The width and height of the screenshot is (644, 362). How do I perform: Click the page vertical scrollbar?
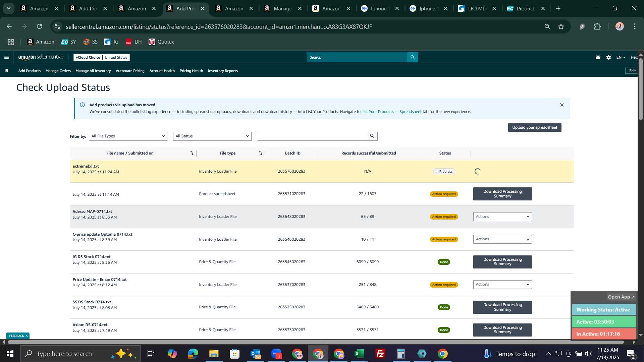pyautogui.click(x=641, y=89)
